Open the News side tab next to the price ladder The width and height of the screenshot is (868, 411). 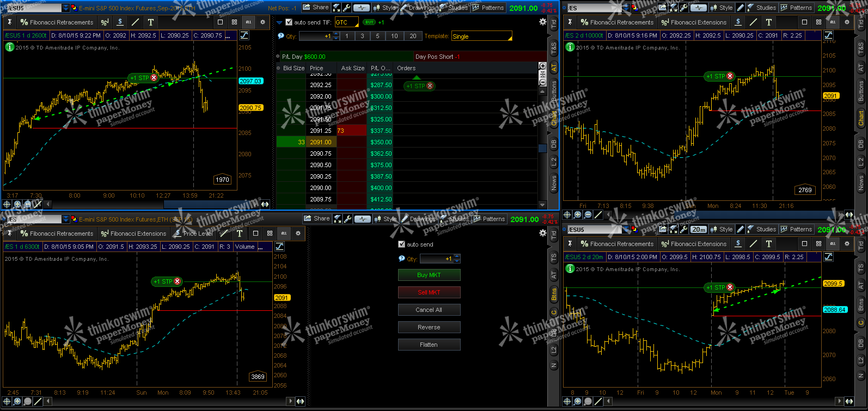coord(554,182)
